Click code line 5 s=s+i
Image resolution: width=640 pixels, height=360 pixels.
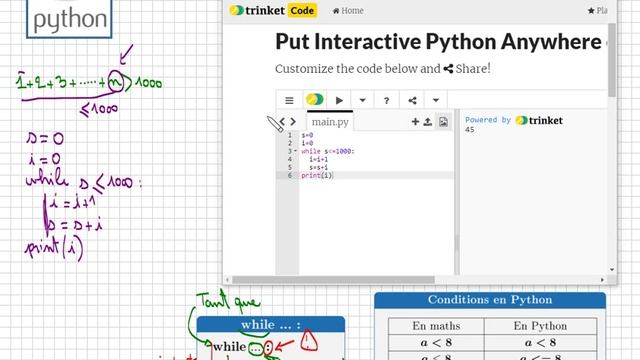click(x=318, y=167)
